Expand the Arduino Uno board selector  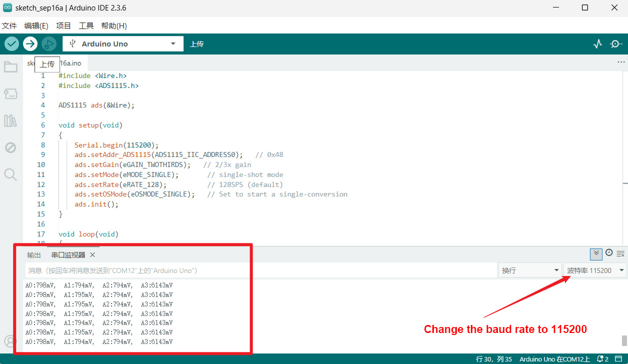pyautogui.click(x=123, y=44)
